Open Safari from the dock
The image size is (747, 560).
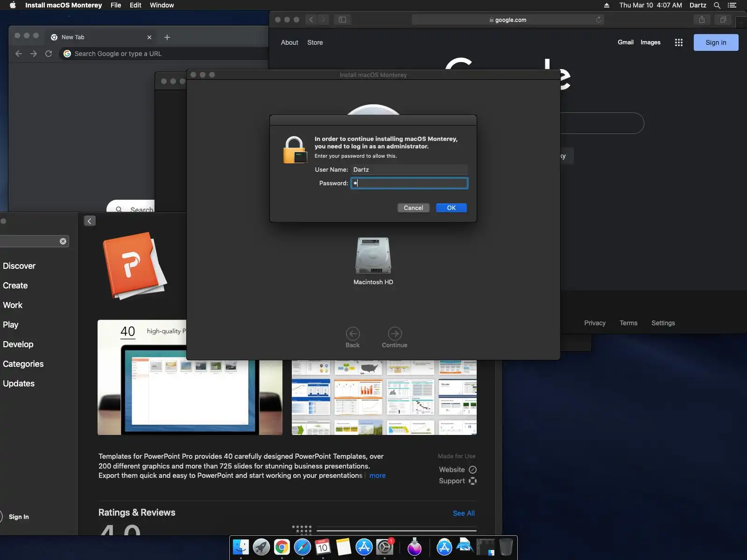tap(303, 547)
